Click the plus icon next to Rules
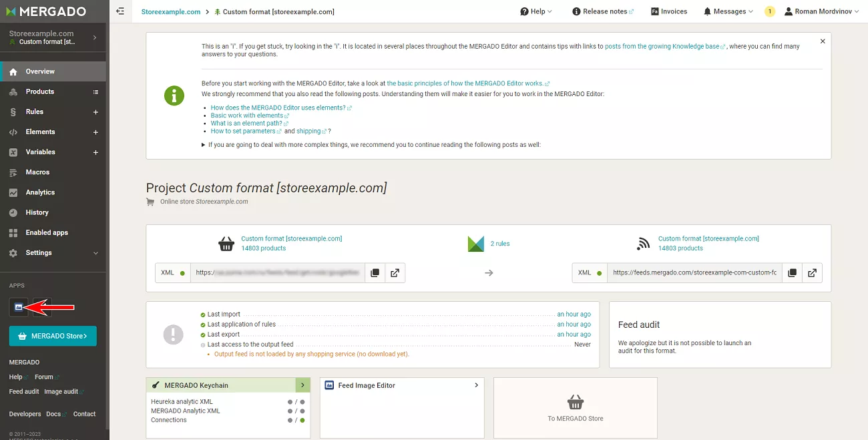 95,112
